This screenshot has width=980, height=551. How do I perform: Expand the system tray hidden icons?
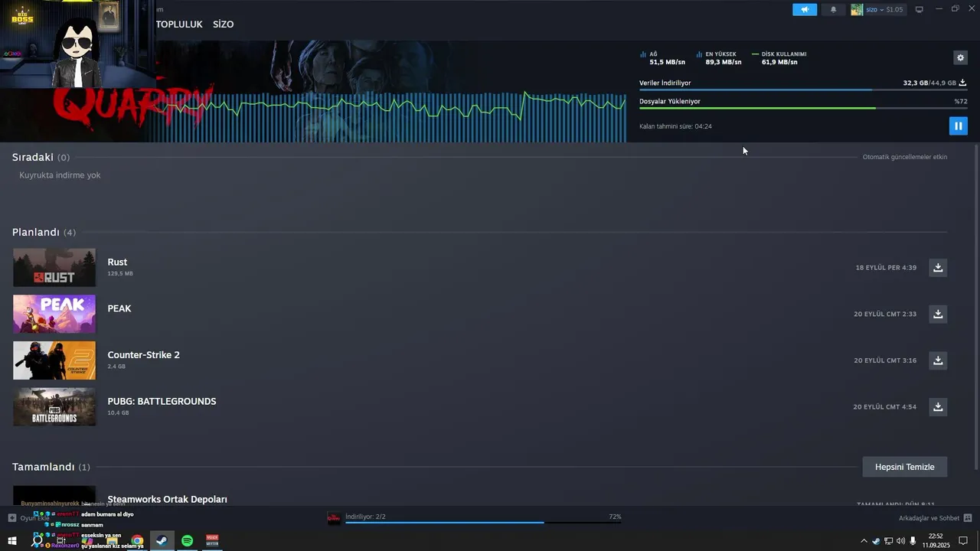point(864,541)
